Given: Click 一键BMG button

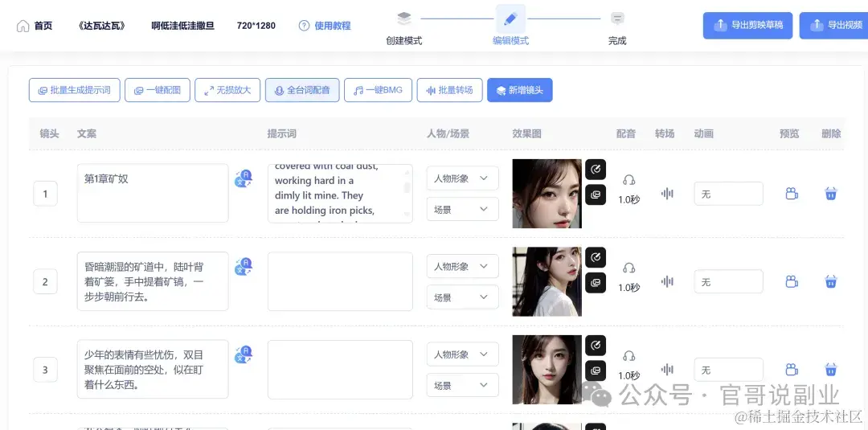Looking at the screenshot, I should point(378,90).
